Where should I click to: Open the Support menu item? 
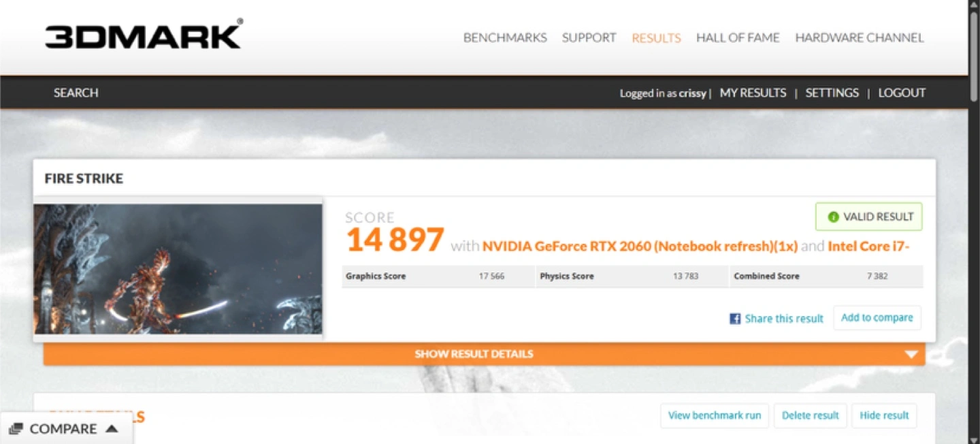point(589,38)
